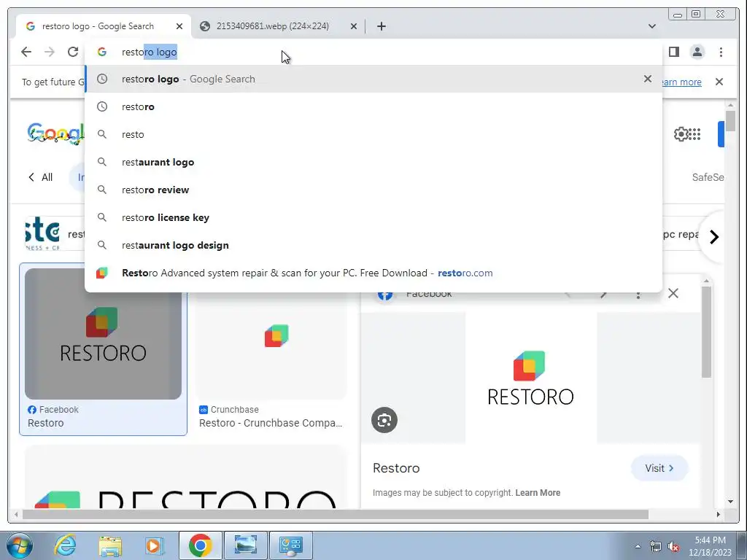Choose the restaurant logo design suggestion
Image resolution: width=747 pixels, height=560 pixels.
click(373, 245)
